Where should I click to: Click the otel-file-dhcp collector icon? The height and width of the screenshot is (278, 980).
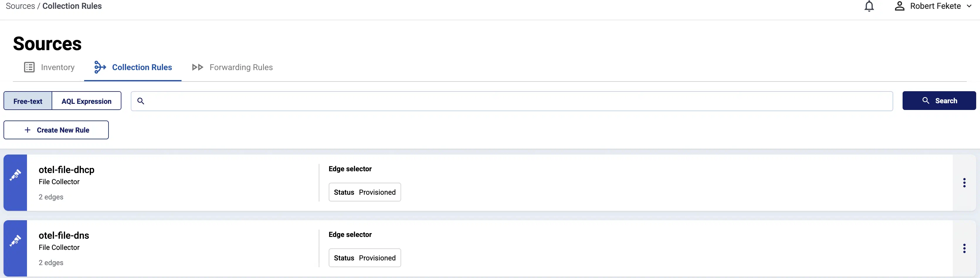pyautogui.click(x=15, y=175)
